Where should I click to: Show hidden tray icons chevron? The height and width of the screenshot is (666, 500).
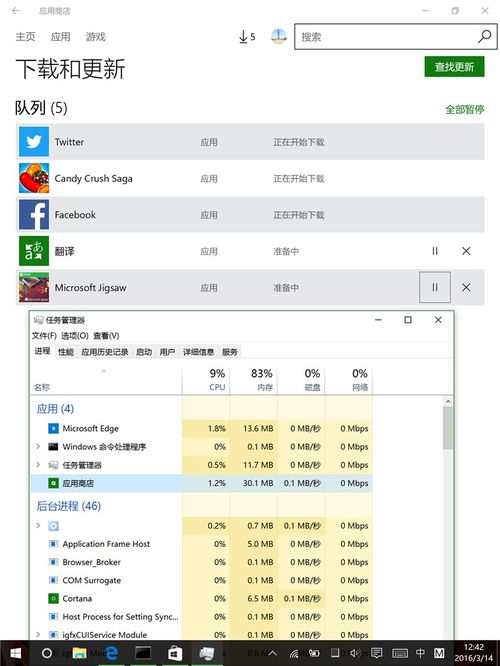[273, 653]
